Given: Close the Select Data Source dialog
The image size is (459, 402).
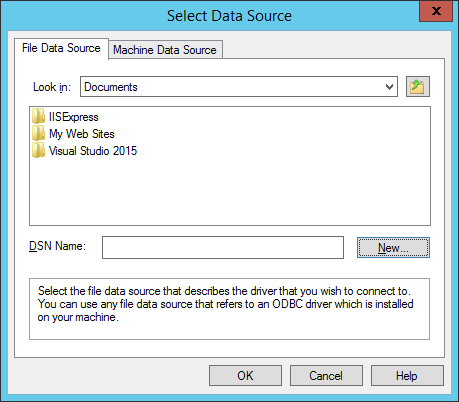Looking at the screenshot, I should point(436,11).
